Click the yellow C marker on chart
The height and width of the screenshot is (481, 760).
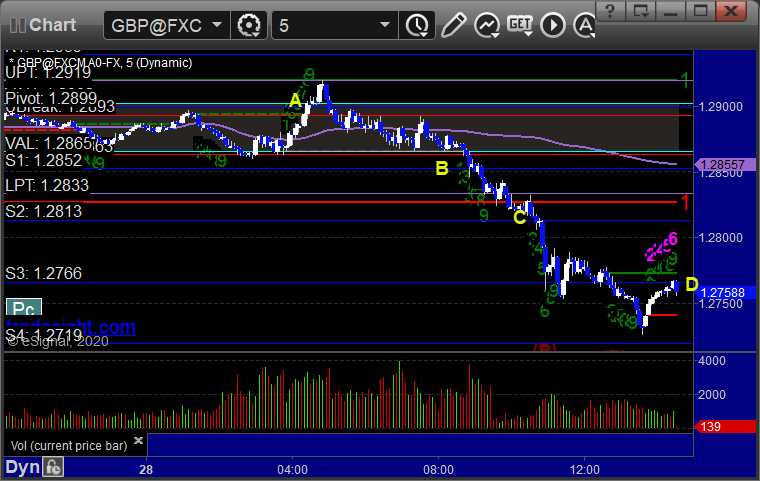(x=520, y=218)
